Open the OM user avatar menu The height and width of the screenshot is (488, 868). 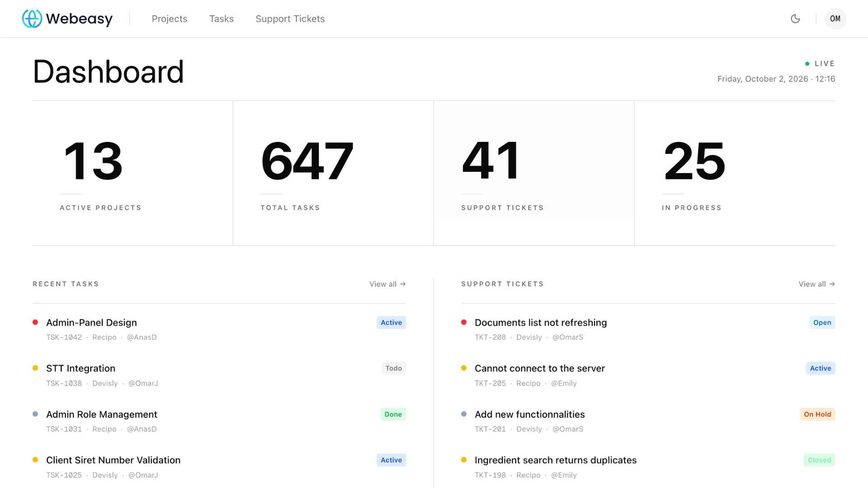(835, 19)
